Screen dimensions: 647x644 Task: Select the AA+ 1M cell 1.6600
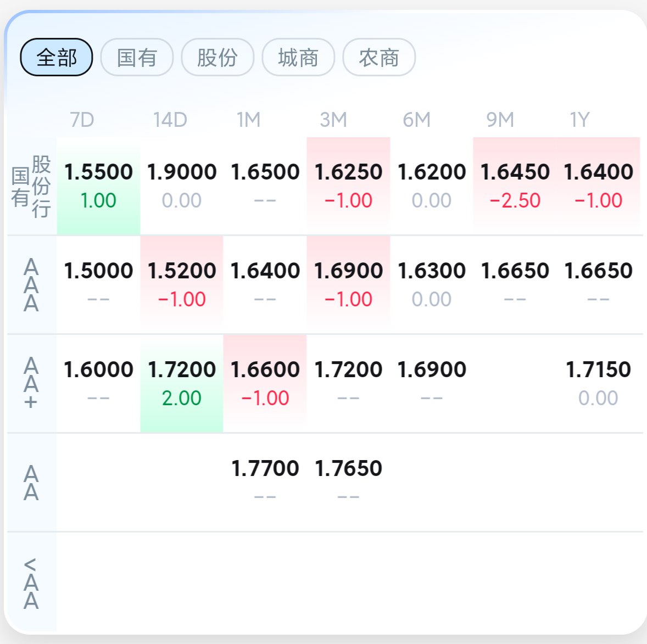pos(265,384)
